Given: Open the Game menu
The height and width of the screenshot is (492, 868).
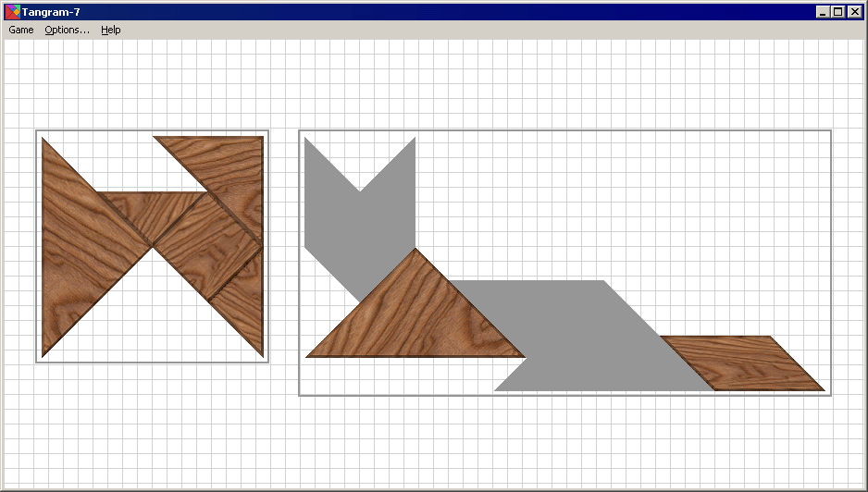Looking at the screenshot, I should tap(21, 30).
